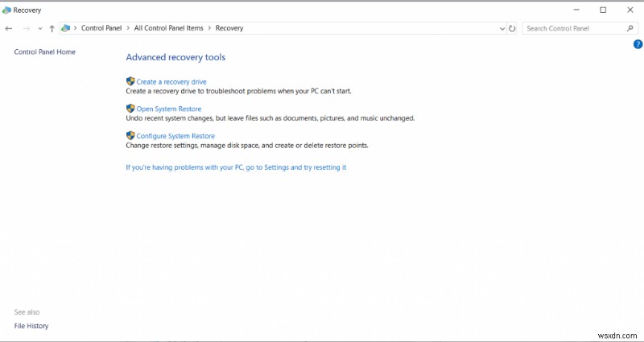Go to Control Panel breadcrumb
The image size is (644, 342).
click(x=101, y=28)
